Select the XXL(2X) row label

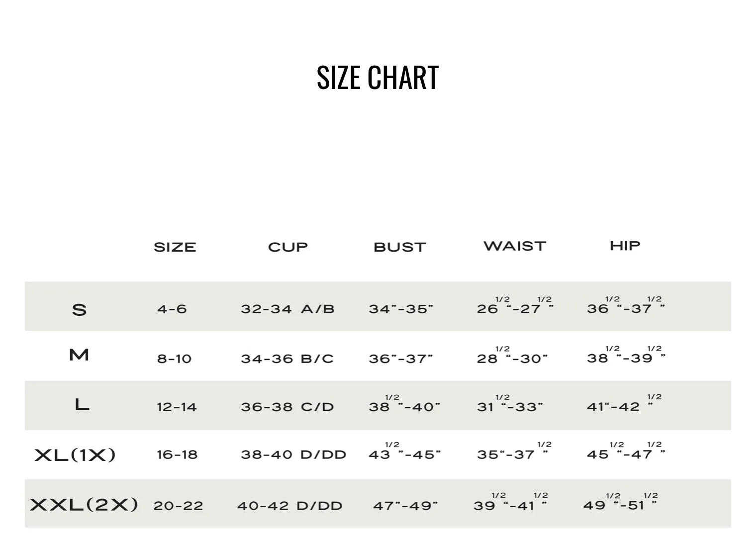(x=84, y=505)
